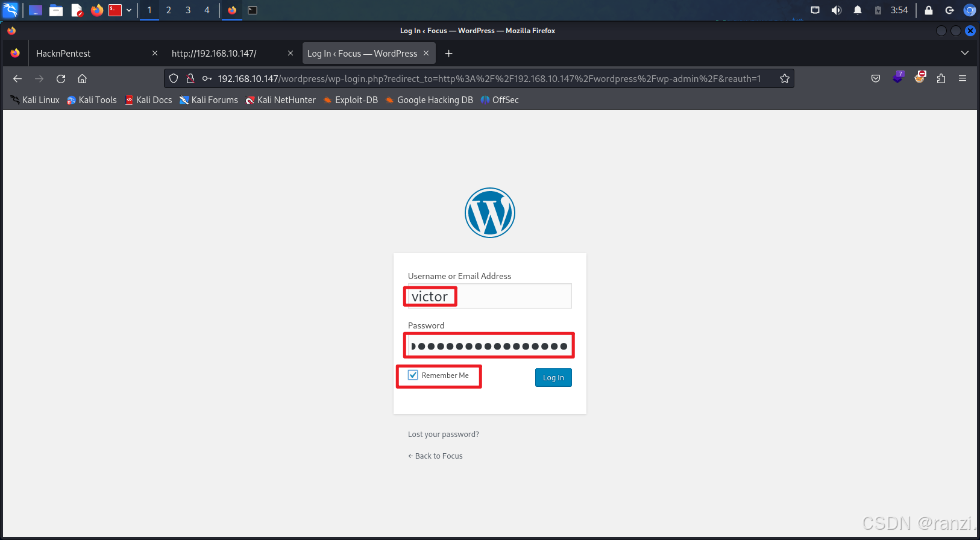Open the red terminal launcher icon
Screen dimensions: 980x540
coord(115,10)
